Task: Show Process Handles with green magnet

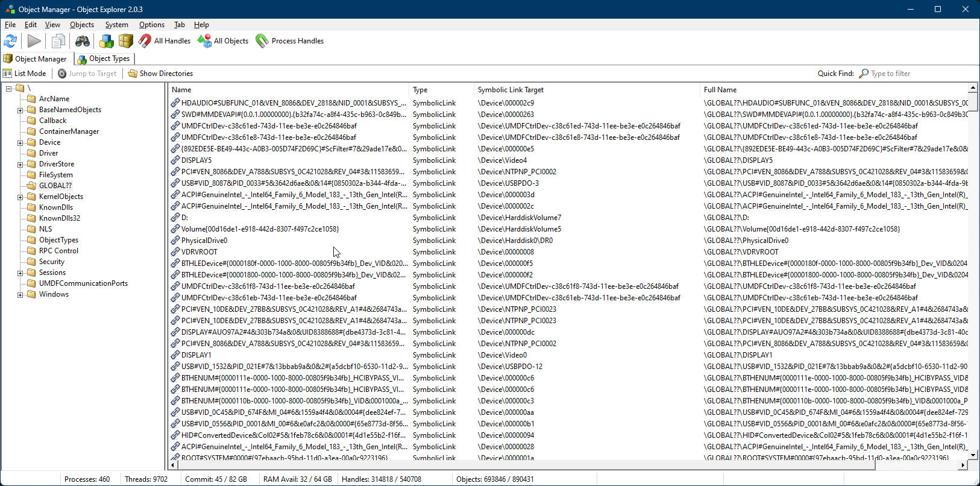Action: click(x=290, y=41)
